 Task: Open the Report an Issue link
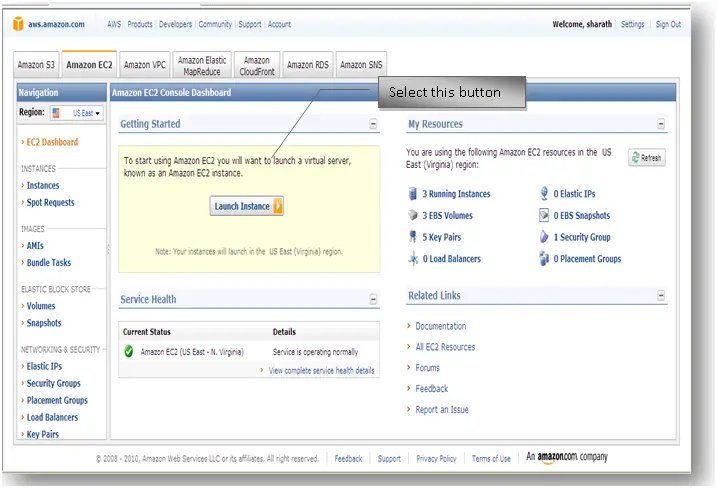coord(442,410)
